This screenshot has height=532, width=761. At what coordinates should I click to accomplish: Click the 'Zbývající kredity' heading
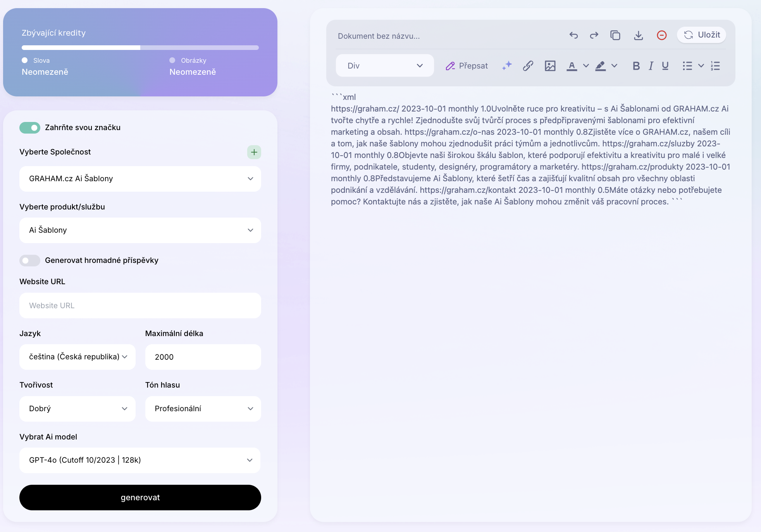click(53, 33)
